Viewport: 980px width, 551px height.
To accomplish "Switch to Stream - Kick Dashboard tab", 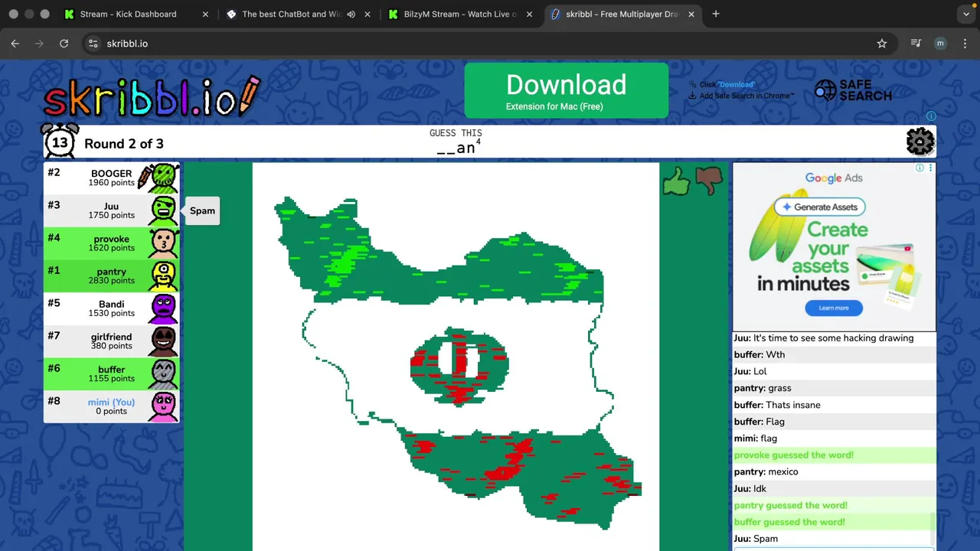I will pyautogui.click(x=136, y=14).
